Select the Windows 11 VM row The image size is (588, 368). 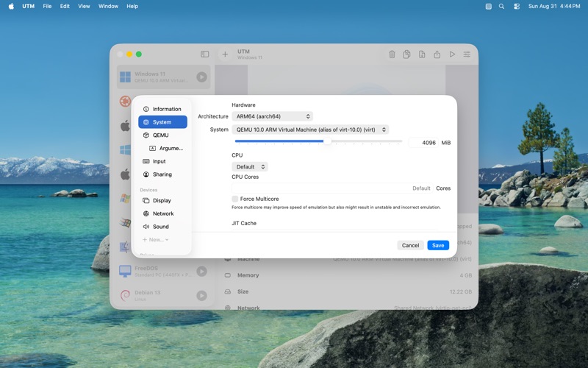pos(163,77)
